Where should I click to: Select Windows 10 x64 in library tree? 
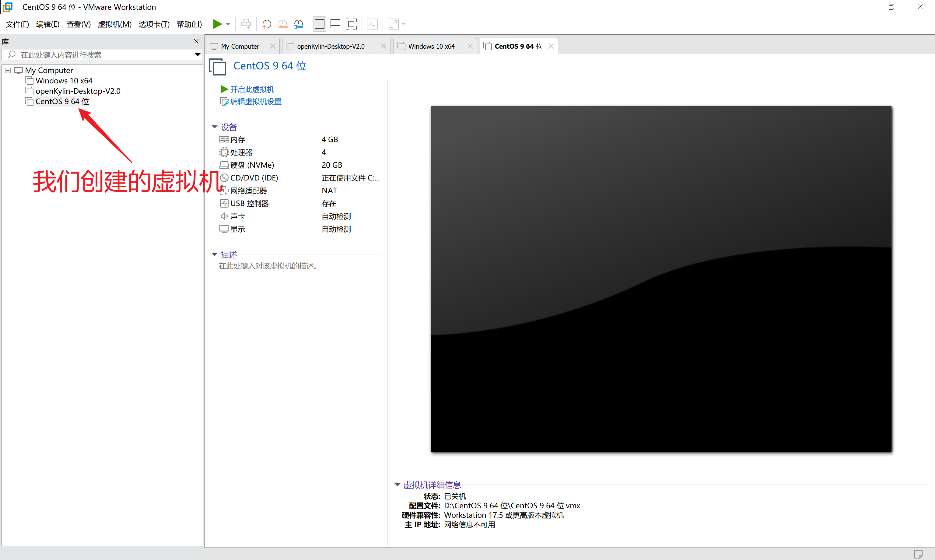pos(64,81)
